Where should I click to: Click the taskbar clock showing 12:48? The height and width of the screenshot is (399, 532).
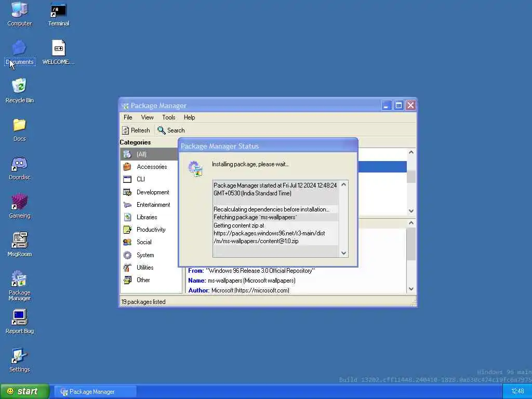click(517, 392)
